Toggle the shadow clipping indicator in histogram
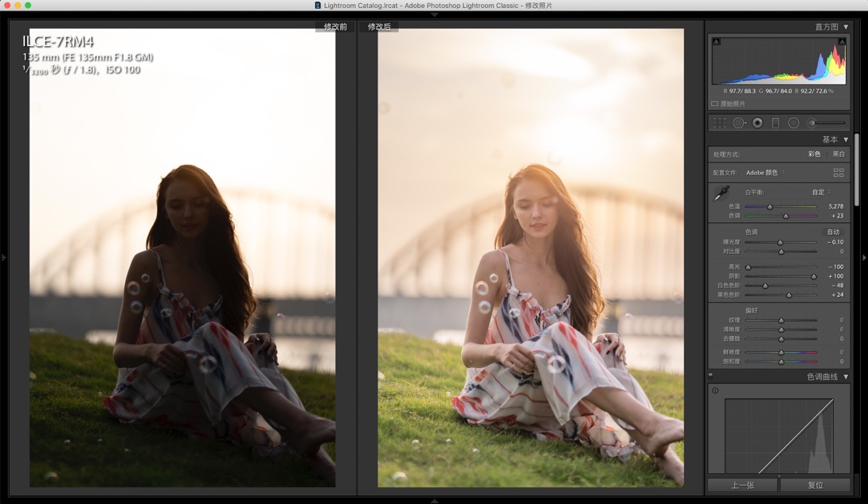868x504 pixels. 717,41
